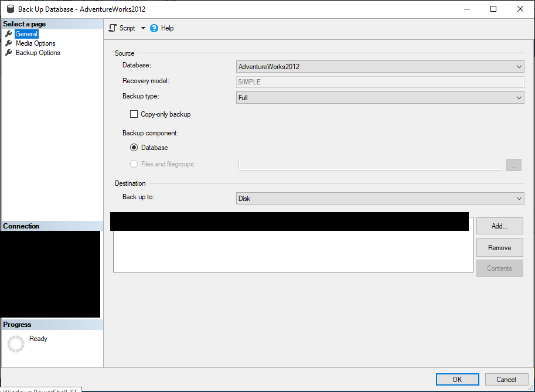The image size is (535, 392).
Task: Close the Back Up Database window
Action: [x=520, y=9]
